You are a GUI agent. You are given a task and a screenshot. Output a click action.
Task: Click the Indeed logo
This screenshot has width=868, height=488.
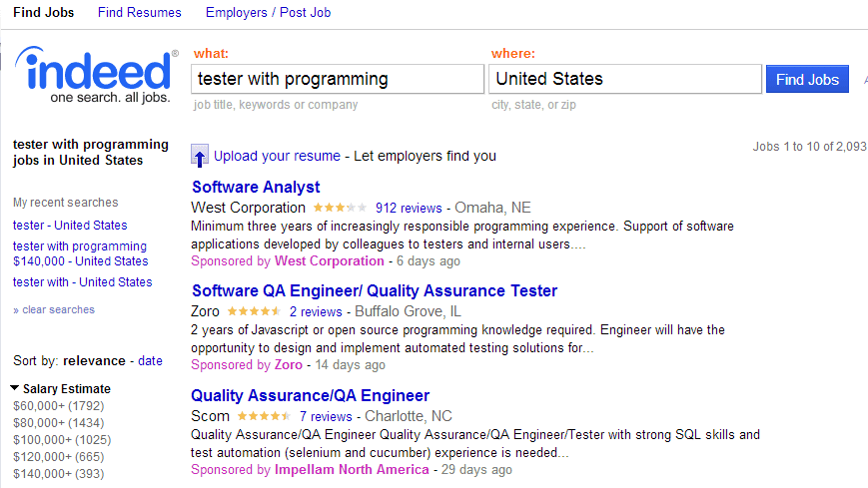pos(97,77)
